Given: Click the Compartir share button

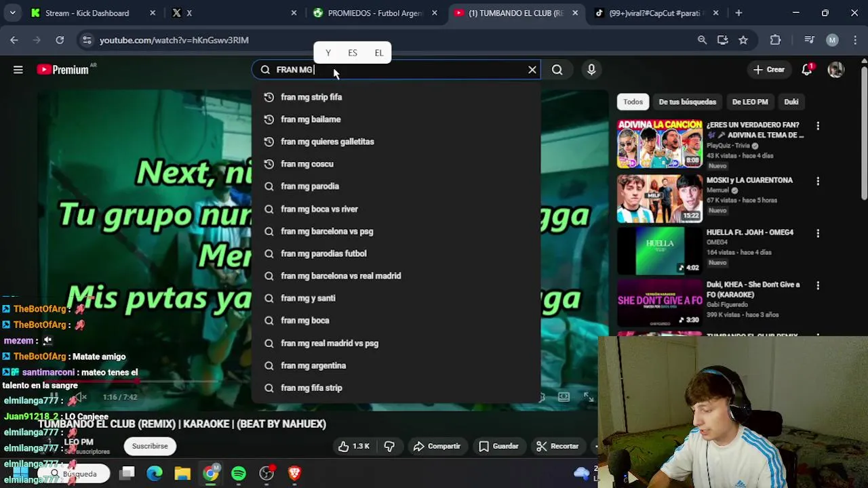Looking at the screenshot, I should 437,446.
